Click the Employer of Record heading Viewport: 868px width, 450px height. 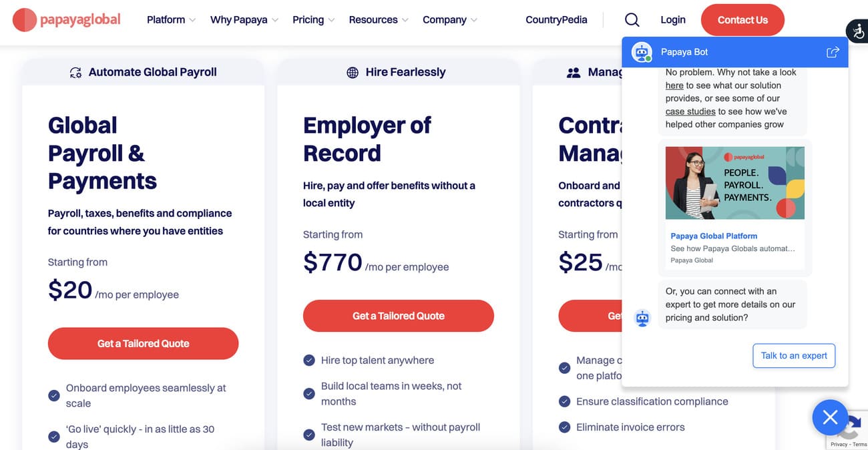367,139
